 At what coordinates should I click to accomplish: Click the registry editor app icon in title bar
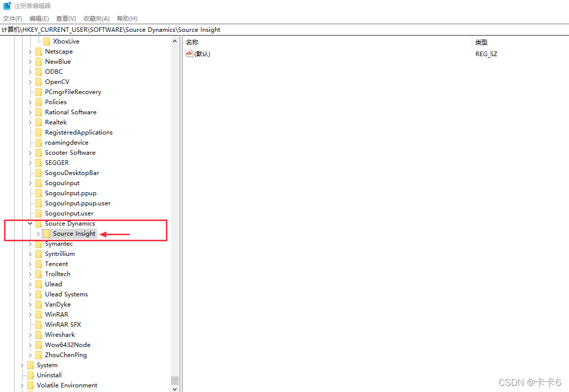[7, 6]
